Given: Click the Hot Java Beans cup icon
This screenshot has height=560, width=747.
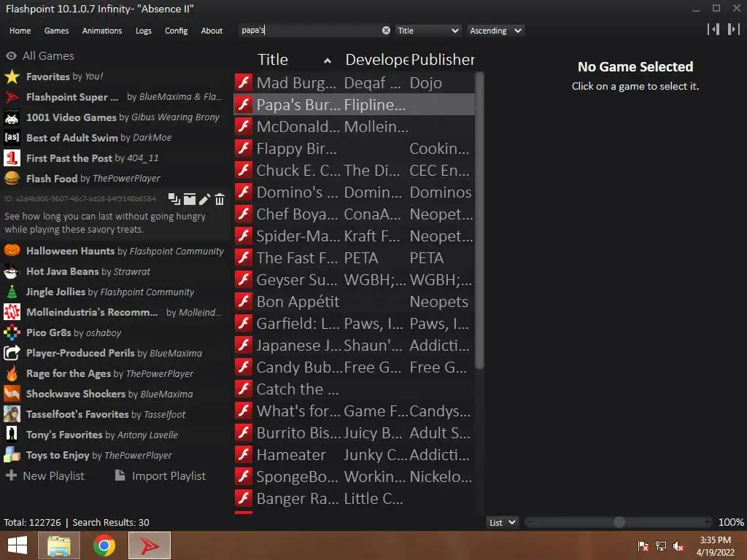Looking at the screenshot, I should click(12, 271).
